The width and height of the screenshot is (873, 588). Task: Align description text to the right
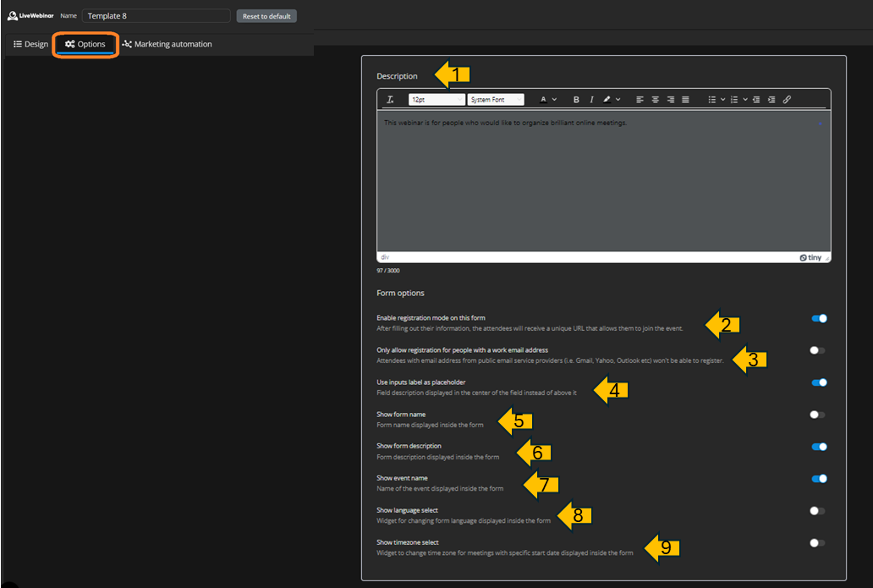[x=670, y=100]
